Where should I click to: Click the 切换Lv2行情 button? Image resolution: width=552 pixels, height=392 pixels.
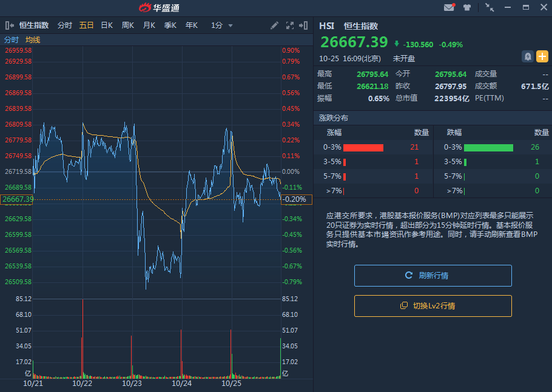coord(433,306)
